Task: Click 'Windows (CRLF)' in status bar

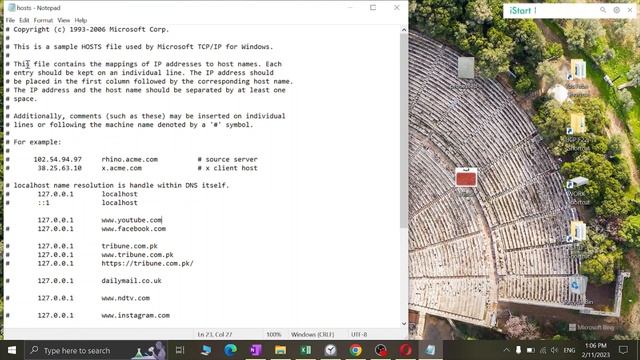Action: [312, 334]
